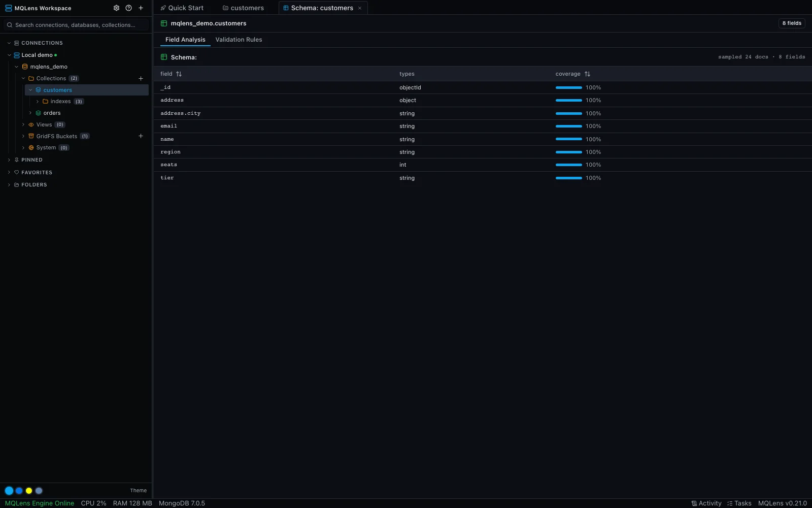812x508 pixels.
Task: Click the Schema heading table icon
Action: (x=164, y=57)
